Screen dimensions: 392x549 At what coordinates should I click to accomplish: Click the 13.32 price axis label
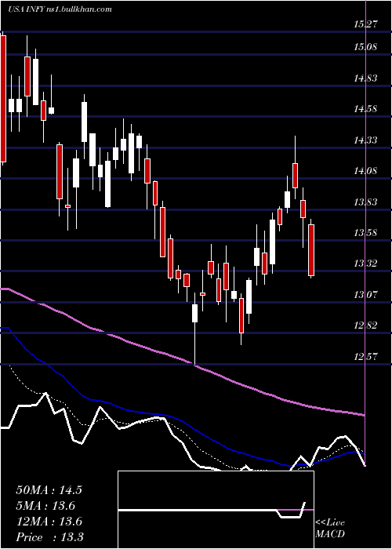[365, 264]
